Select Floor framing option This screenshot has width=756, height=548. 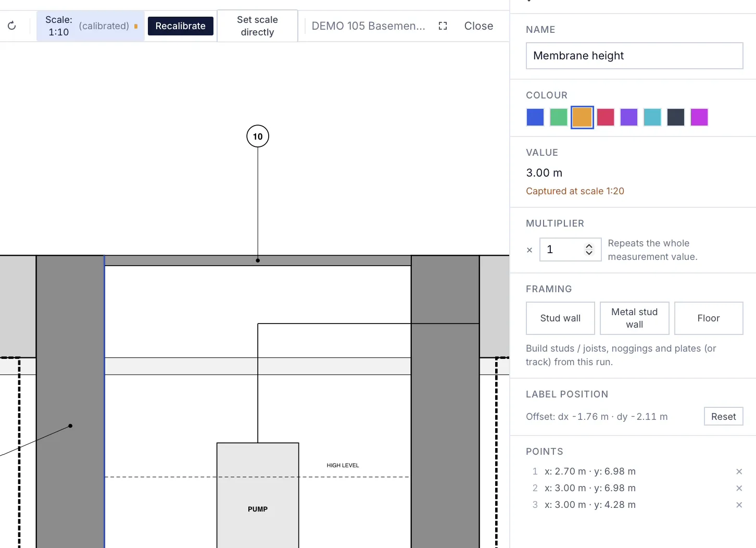709,318
